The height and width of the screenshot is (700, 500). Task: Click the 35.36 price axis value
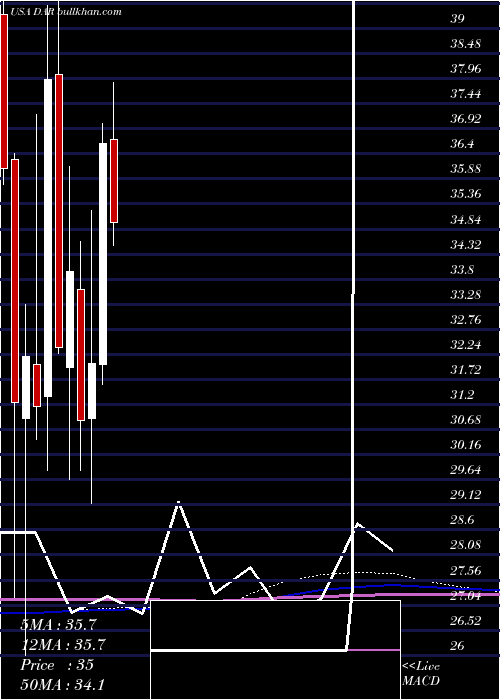click(x=465, y=194)
